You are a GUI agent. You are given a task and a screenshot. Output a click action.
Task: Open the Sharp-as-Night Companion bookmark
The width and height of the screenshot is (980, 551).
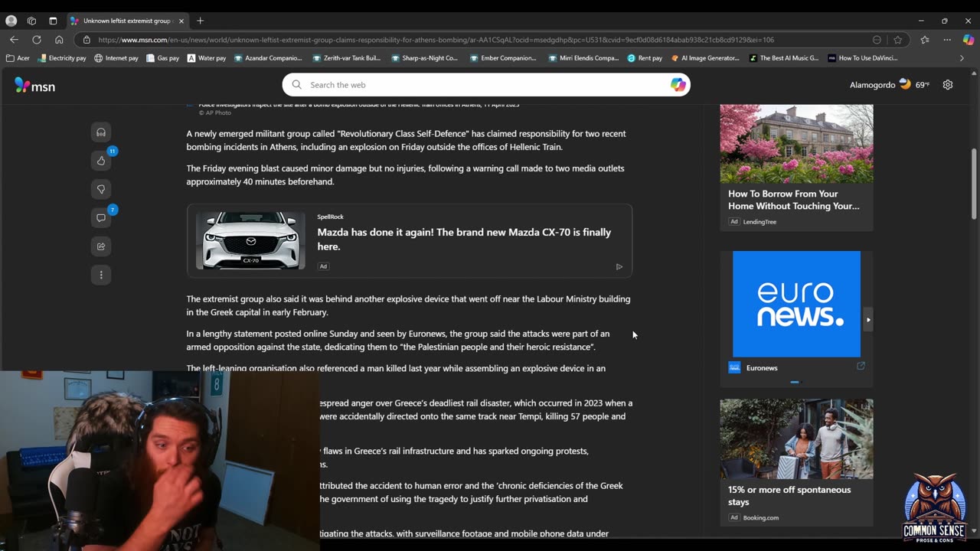(x=425, y=58)
